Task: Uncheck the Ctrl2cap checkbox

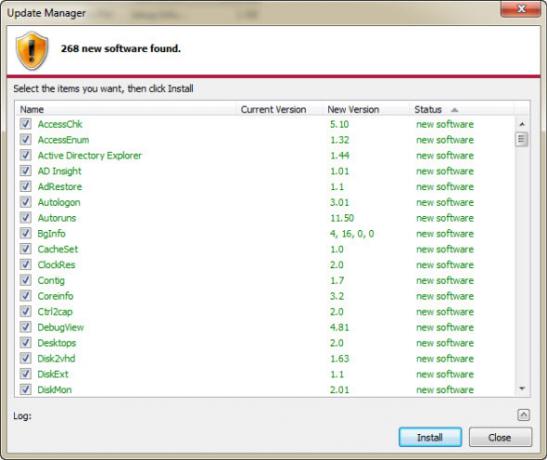Action: (25, 311)
